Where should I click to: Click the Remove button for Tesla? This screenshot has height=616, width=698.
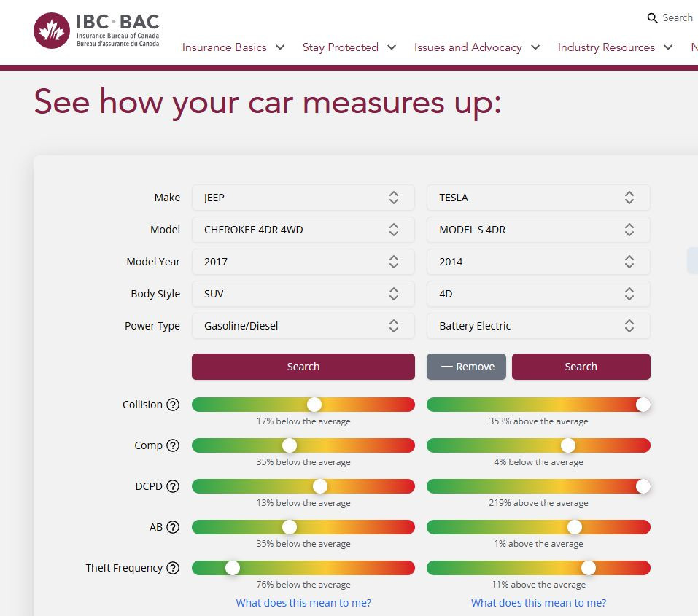pyautogui.click(x=466, y=367)
